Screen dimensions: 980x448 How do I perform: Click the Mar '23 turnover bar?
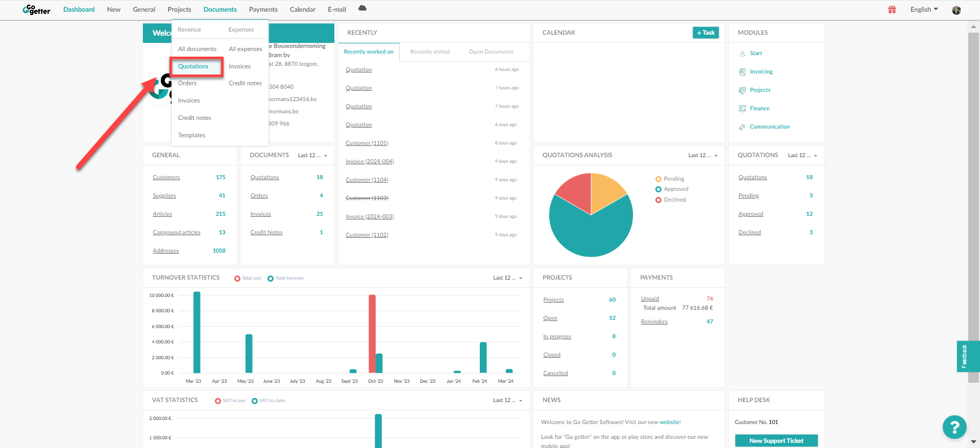(x=197, y=332)
